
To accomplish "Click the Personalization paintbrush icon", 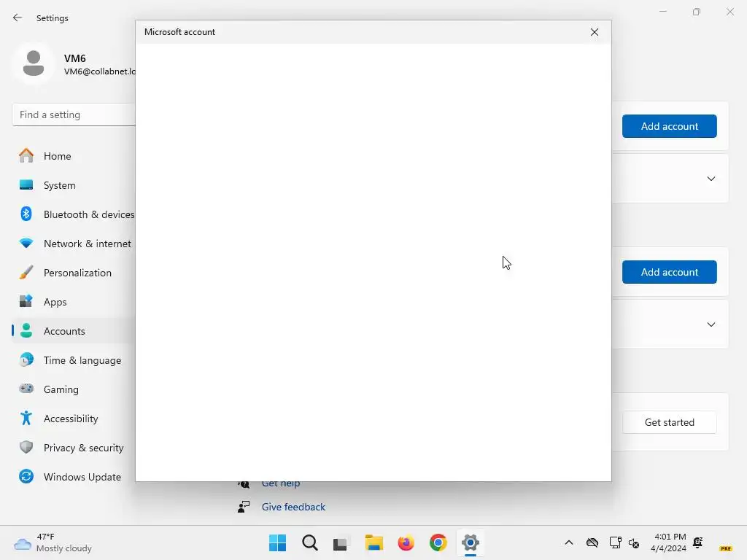I will (26, 273).
